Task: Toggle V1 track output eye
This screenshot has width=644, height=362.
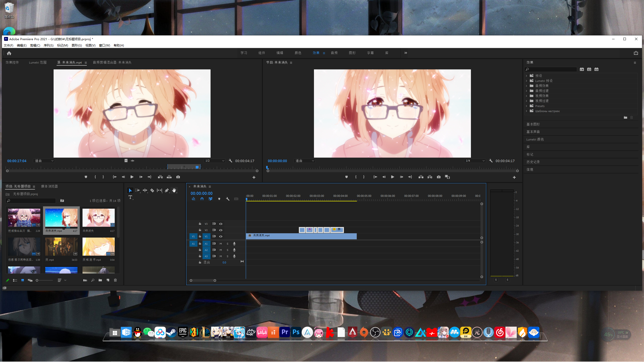Action: click(221, 236)
